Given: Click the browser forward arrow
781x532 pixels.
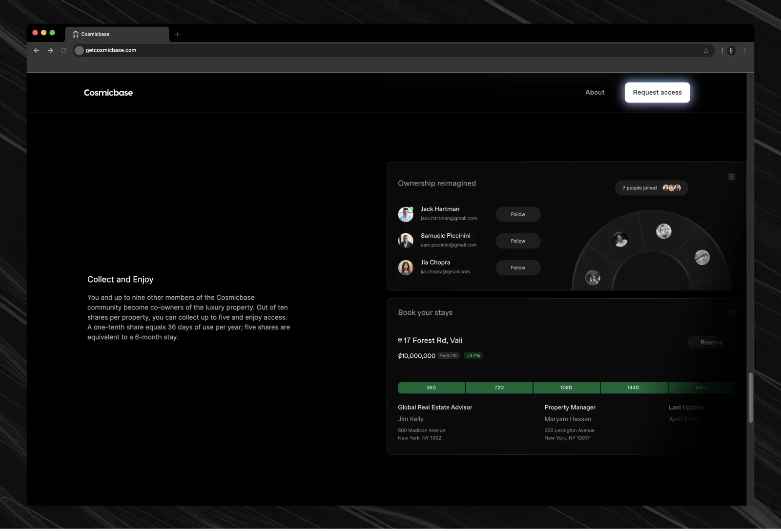Looking at the screenshot, I should (x=50, y=51).
